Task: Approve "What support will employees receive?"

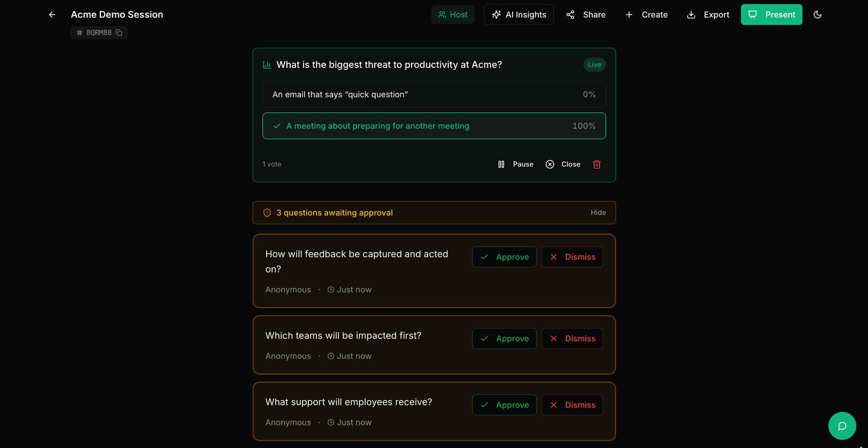Action: [x=504, y=405]
